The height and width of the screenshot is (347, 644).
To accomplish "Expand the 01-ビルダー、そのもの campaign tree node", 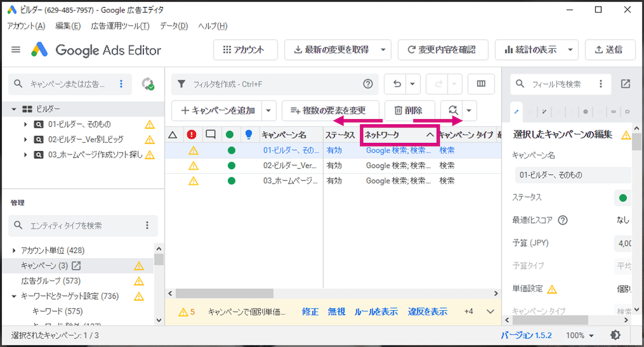I will point(25,124).
